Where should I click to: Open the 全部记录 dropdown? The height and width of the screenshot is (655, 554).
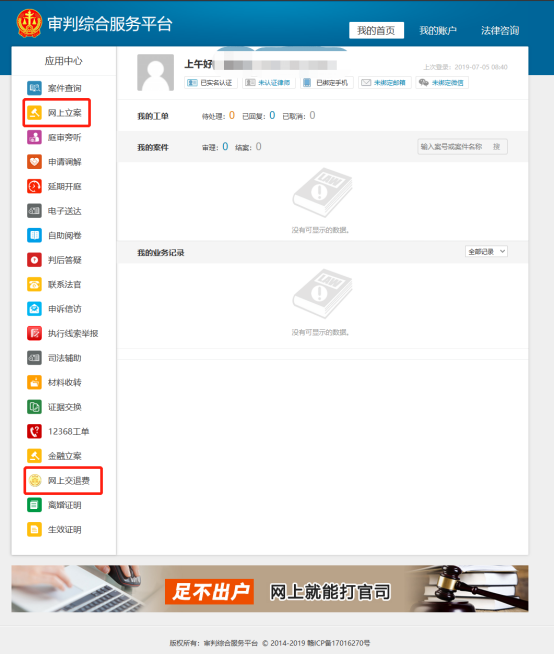[x=486, y=251]
